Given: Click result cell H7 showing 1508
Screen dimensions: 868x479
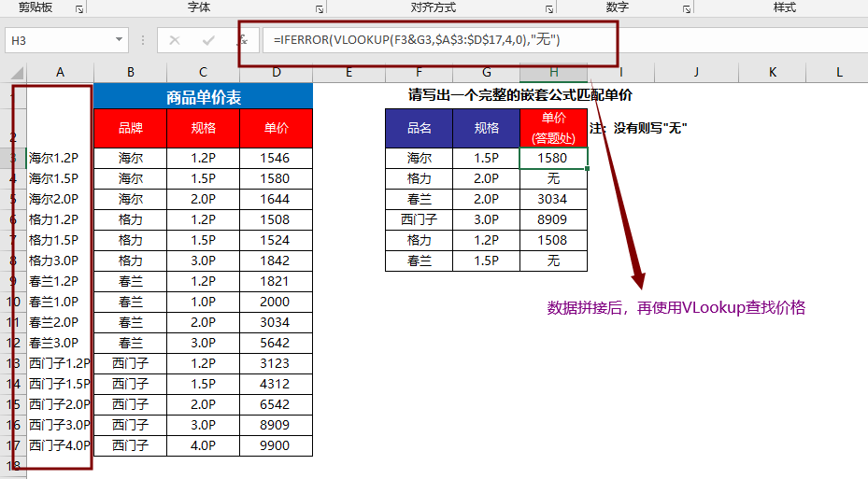Looking at the screenshot, I should coord(553,240).
